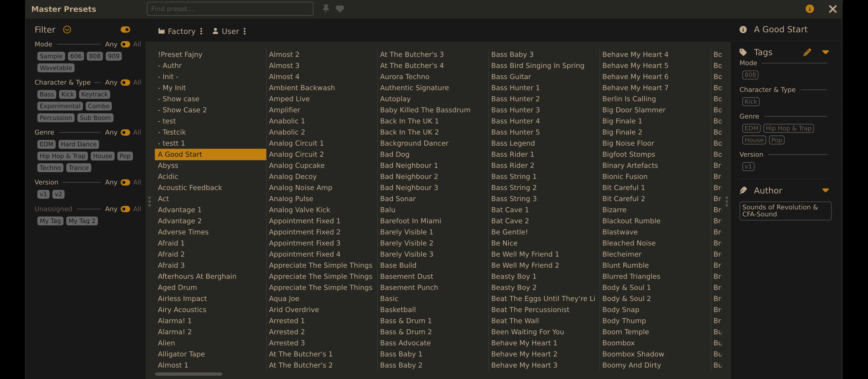The image size is (868, 379).
Task: Open the User options menu dots
Action: (245, 31)
